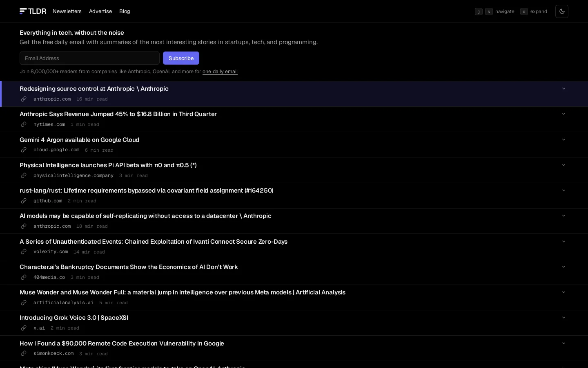The width and height of the screenshot is (588, 368).
Task: Open 'Introducing Grok Voice 3.0' headline
Action: coord(74,318)
